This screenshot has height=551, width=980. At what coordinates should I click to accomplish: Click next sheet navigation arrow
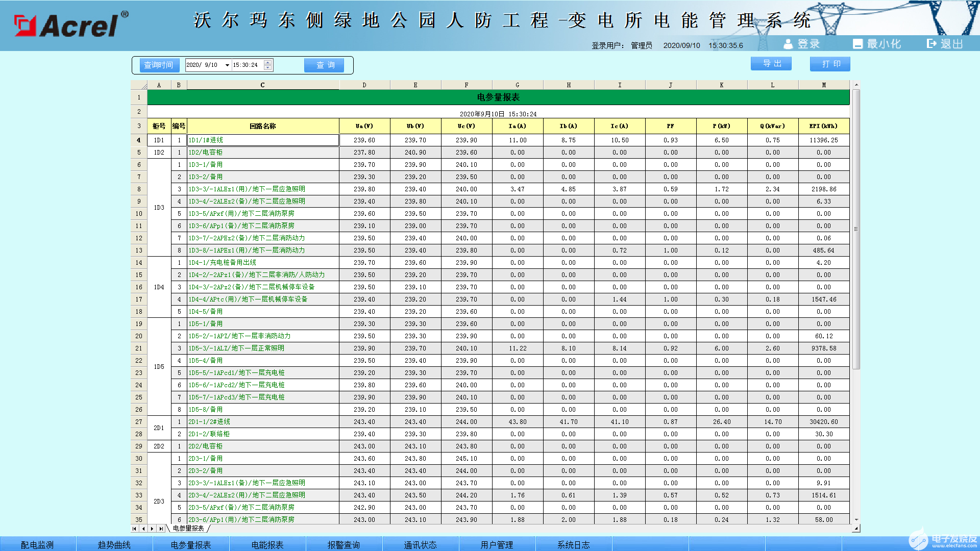(152, 529)
